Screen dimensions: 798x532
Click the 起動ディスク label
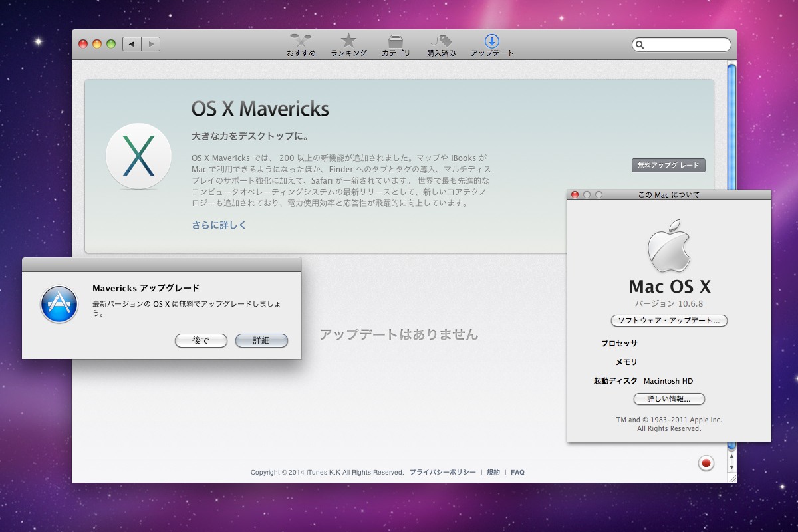click(616, 381)
